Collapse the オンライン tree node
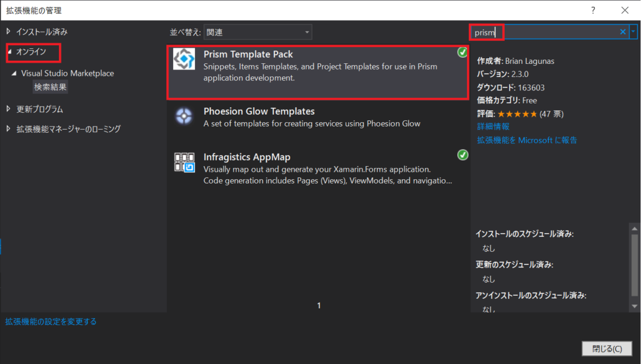Screen dimensions: 642x364 click(x=10, y=52)
